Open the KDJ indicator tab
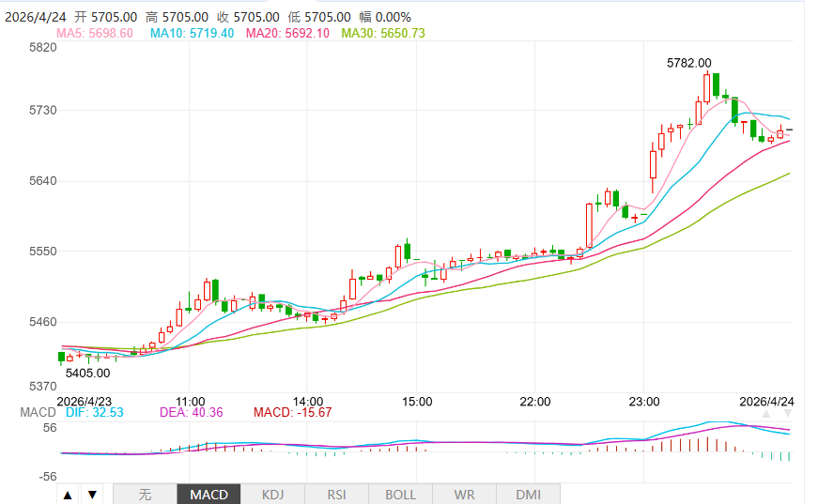The image size is (818, 504). coord(272,494)
